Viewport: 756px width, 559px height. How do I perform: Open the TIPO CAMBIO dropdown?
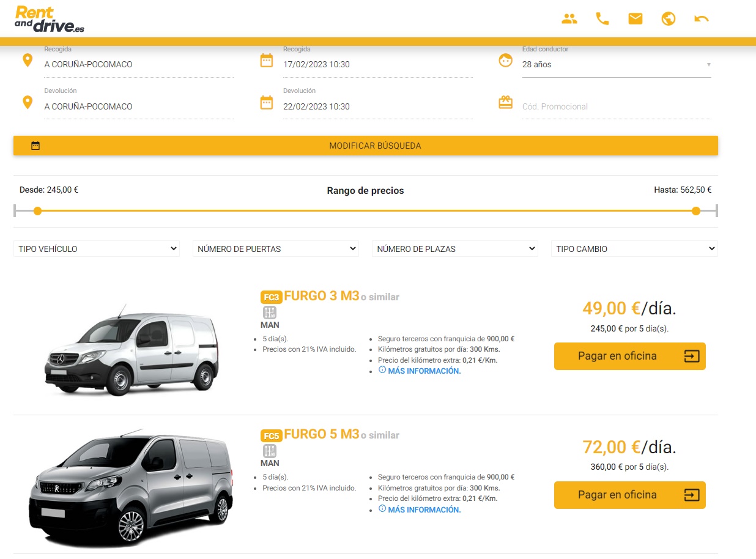[x=634, y=249]
